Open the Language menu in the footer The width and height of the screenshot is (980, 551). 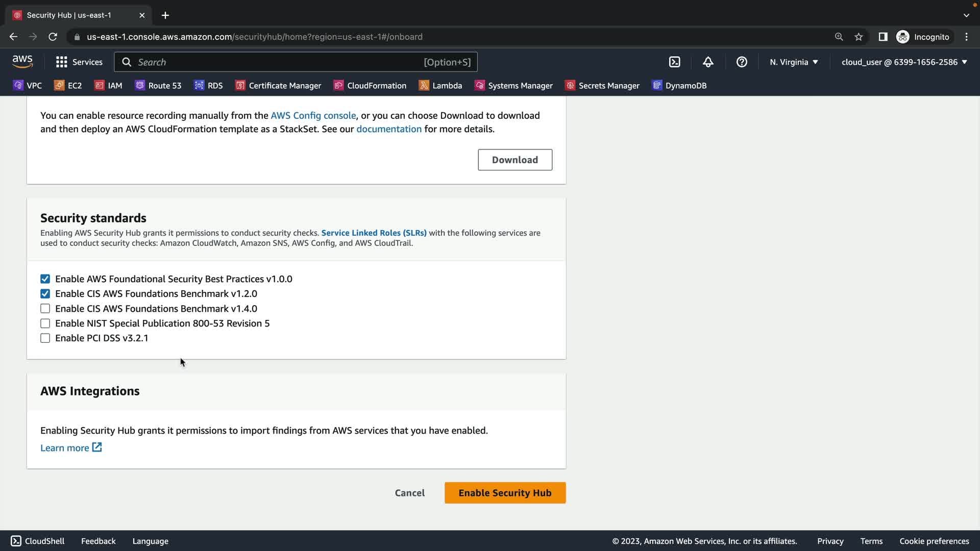150,541
